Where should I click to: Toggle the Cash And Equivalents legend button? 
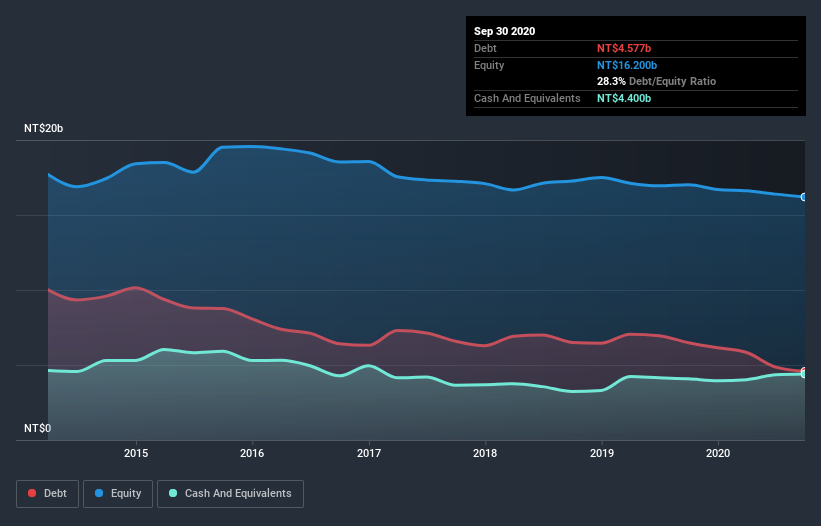tap(230, 494)
